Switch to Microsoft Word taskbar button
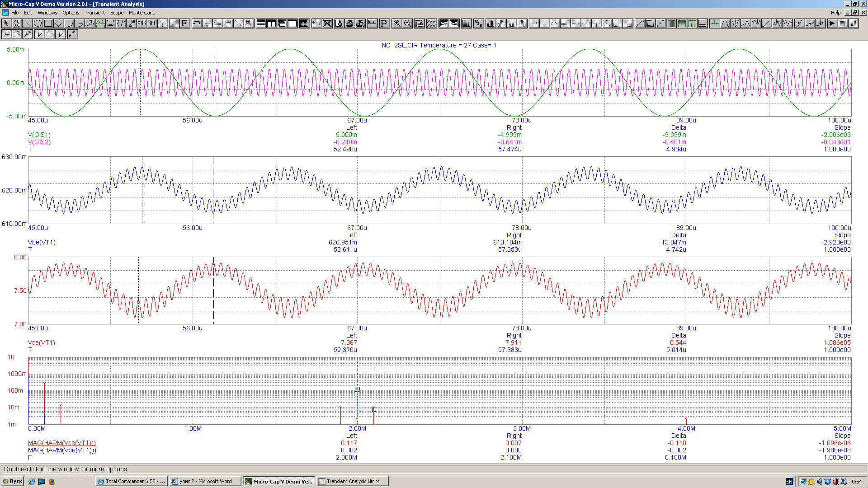The image size is (868, 488). 205,482
